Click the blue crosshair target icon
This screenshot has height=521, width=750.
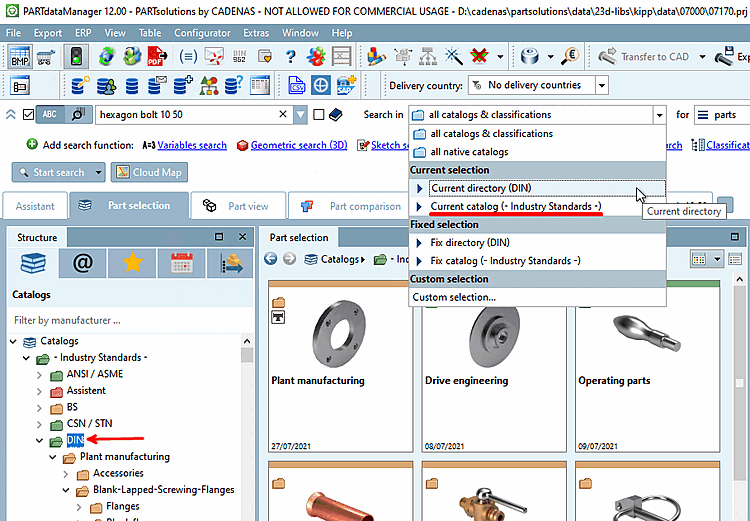pyautogui.click(x=321, y=86)
